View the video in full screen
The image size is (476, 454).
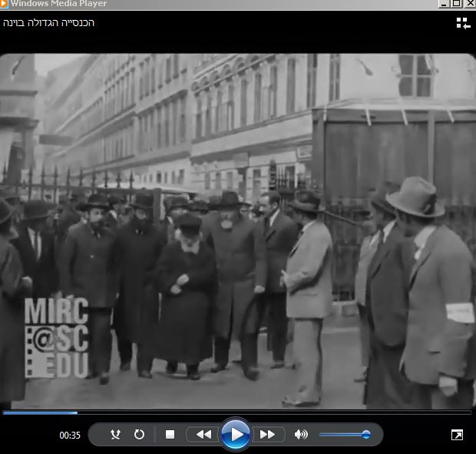click(x=457, y=435)
